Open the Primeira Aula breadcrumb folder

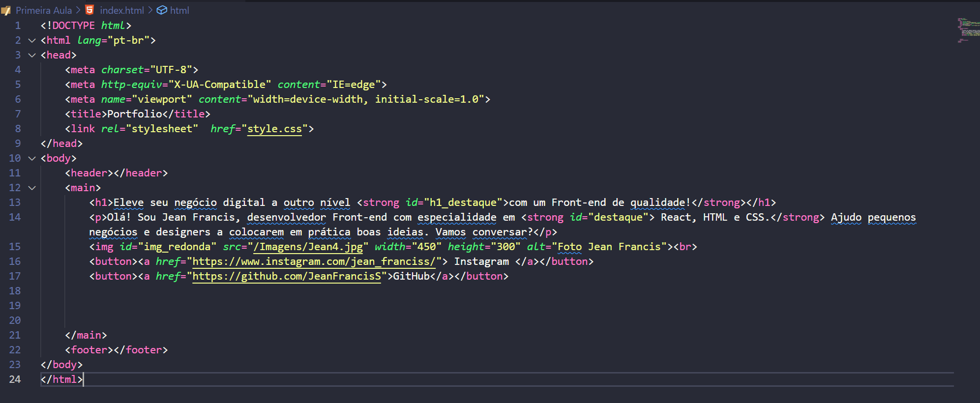pos(44,10)
